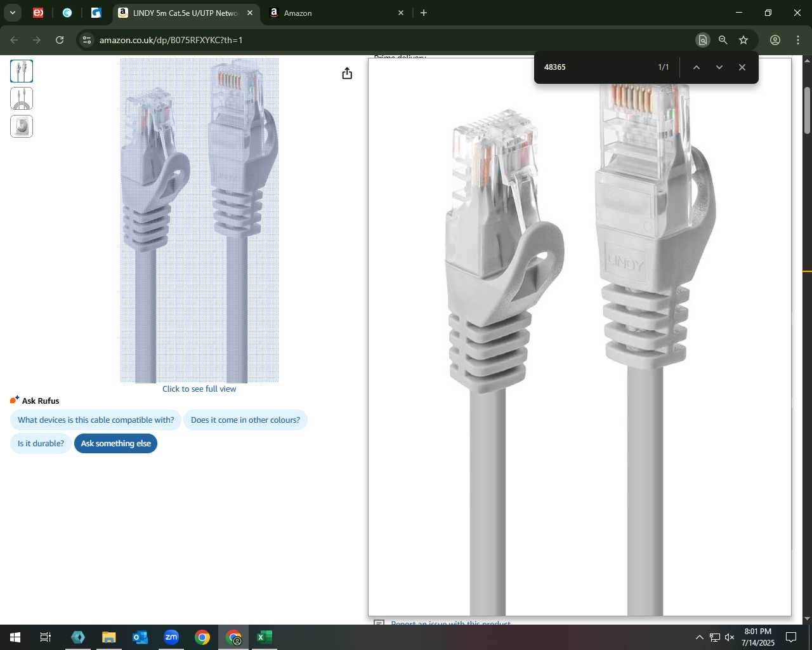Switch to the Amazon tab
The height and width of the screenshot is (650, 812).
[x=337, y=13]
